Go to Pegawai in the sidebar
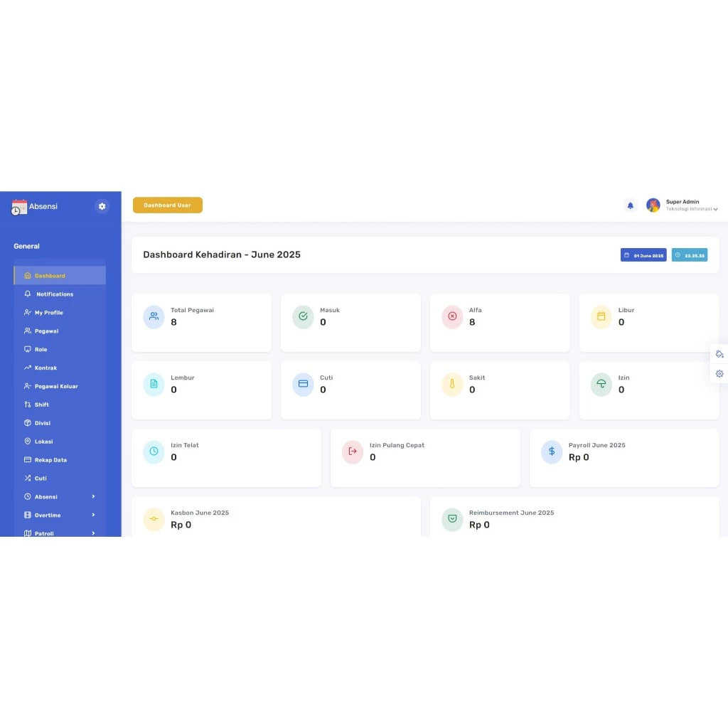The image size is (728, 728). click(x=46, y=331)
